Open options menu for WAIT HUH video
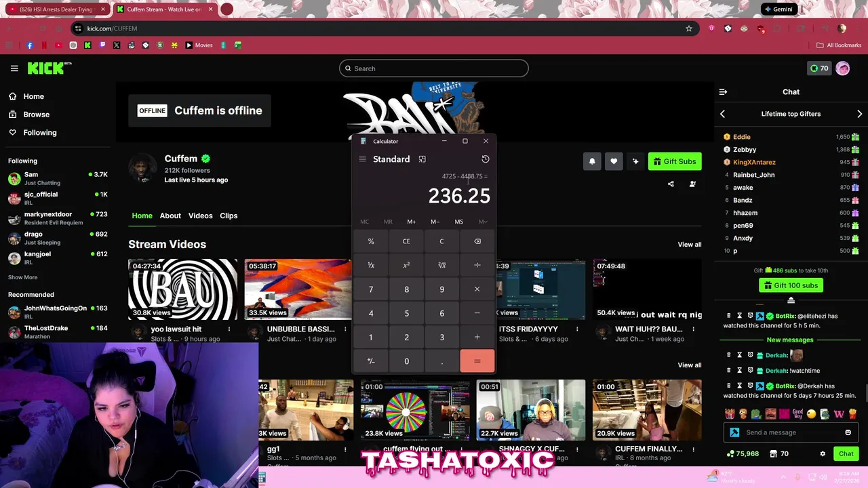The image size is (868, 488). [693, 329]
